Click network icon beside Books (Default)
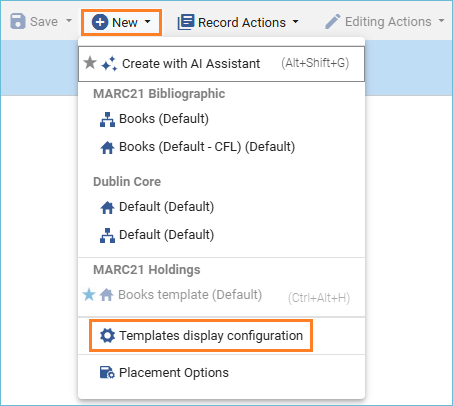This screenshot has height=406, width=453. click(x=107, y=120)
